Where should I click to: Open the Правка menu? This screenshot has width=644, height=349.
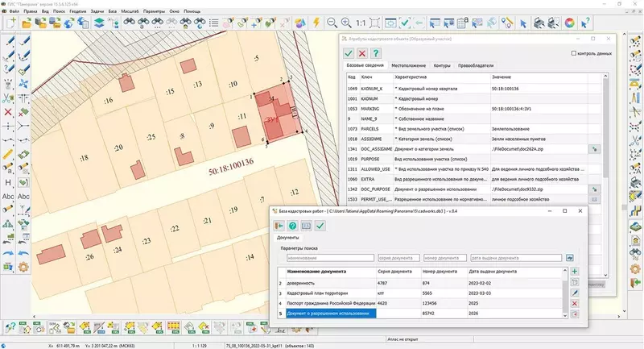[x=31, y=11]
